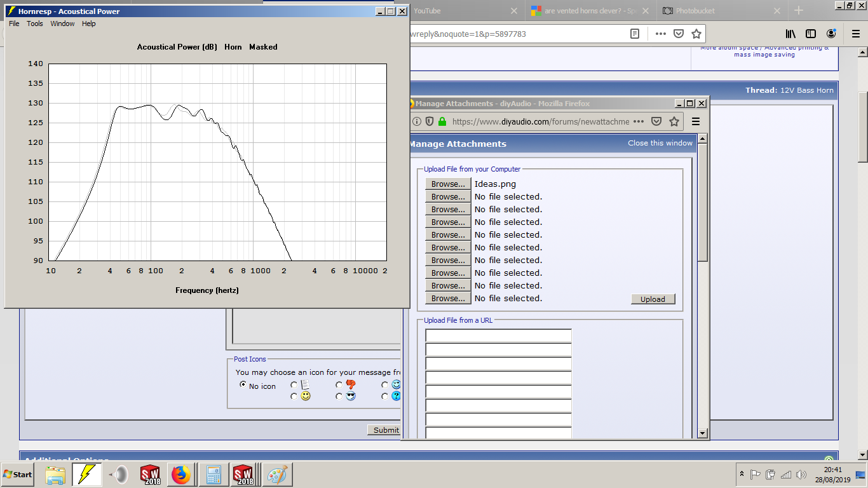This screenshot has height=488, width=868.
Task: Select radio button beside the note page icon
Action: (294, 385)
